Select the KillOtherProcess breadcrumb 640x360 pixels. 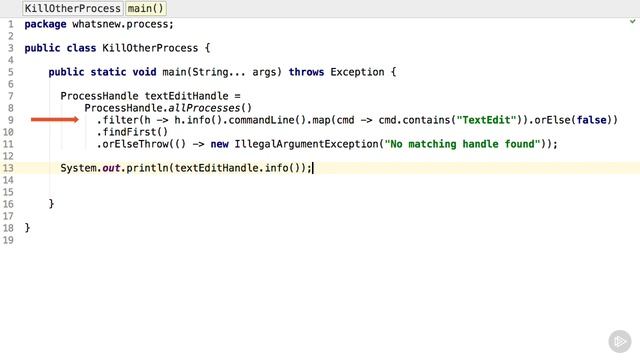tap(73, 8)
